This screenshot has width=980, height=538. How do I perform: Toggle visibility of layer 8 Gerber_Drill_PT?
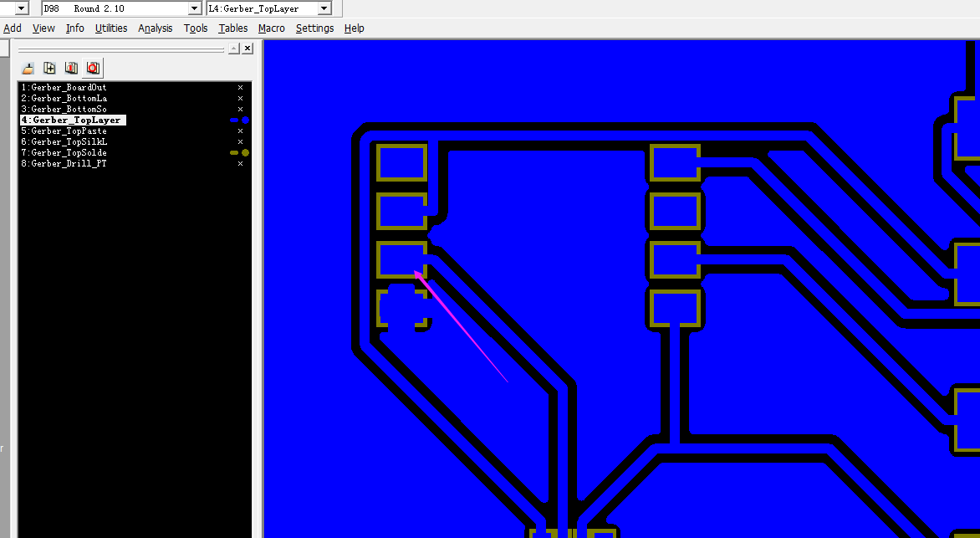click(240, 164)
